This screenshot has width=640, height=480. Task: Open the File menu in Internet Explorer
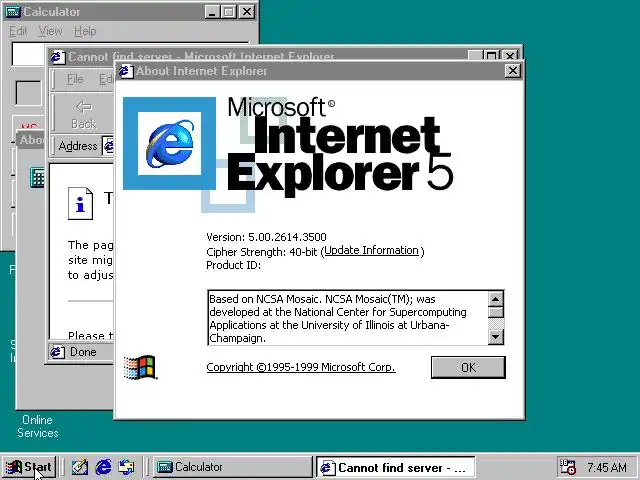pos(75,79)
